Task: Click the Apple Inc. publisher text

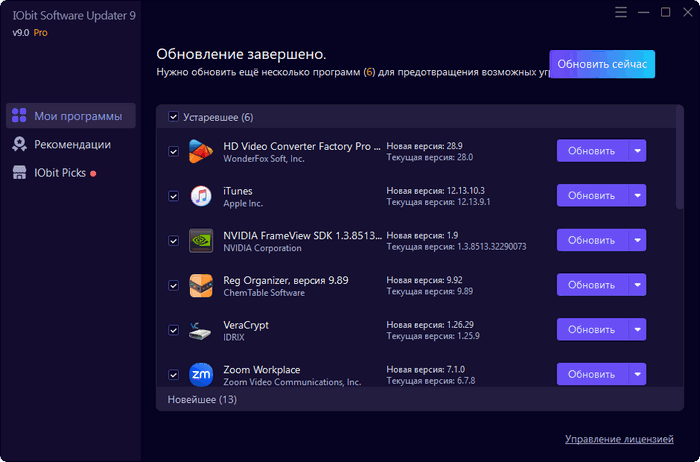Action: (x=243, y=204)
